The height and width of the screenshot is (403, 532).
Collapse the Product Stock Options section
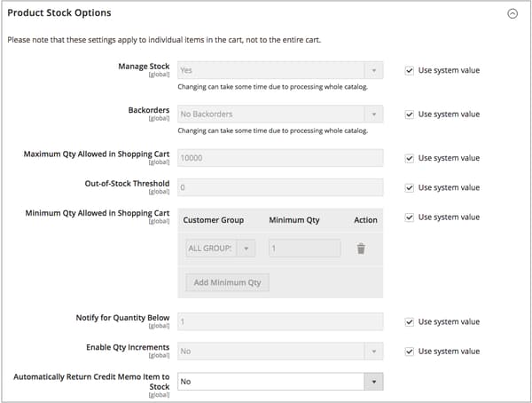pyautogui.click(x=512, y=13)
